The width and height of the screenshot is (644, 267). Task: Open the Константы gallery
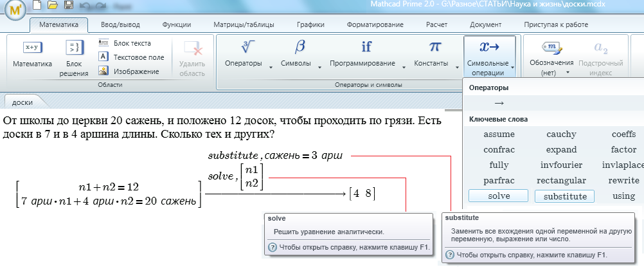(435, 53)
